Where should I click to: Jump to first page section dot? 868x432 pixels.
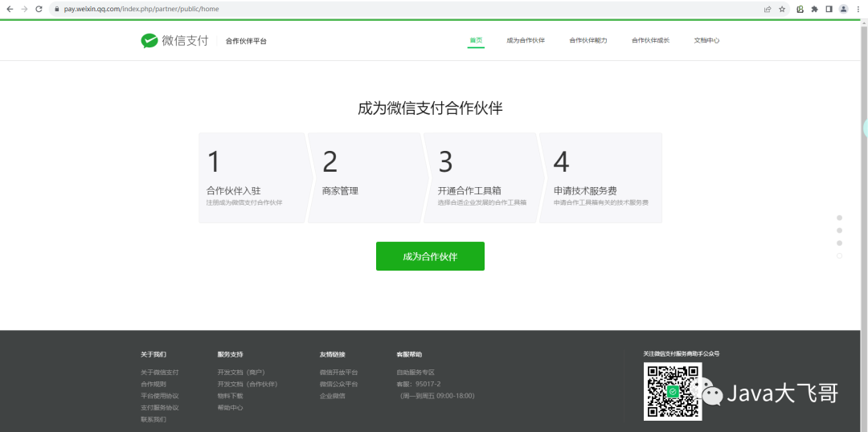click(839, 218)
